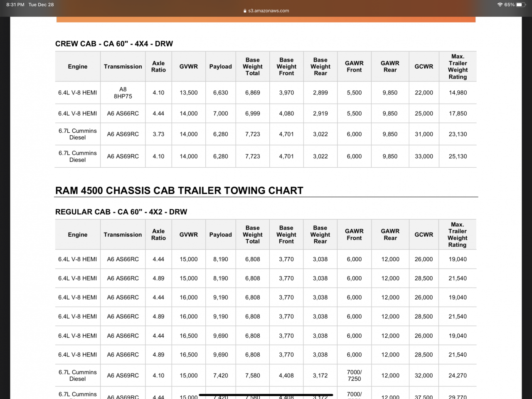Tap the lock icon beside the URL
Screen dimensions: 532x399
[x=245, y=11]
